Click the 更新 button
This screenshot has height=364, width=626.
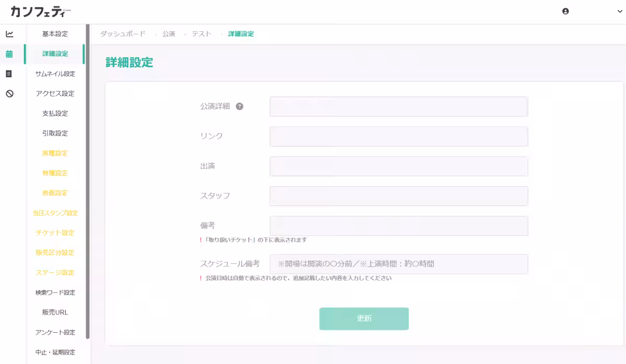[364, 319]
